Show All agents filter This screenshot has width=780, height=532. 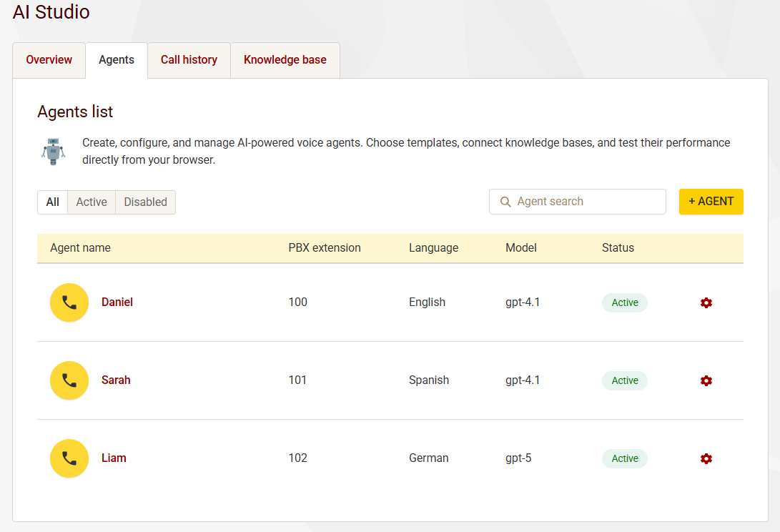pos(52,202)
